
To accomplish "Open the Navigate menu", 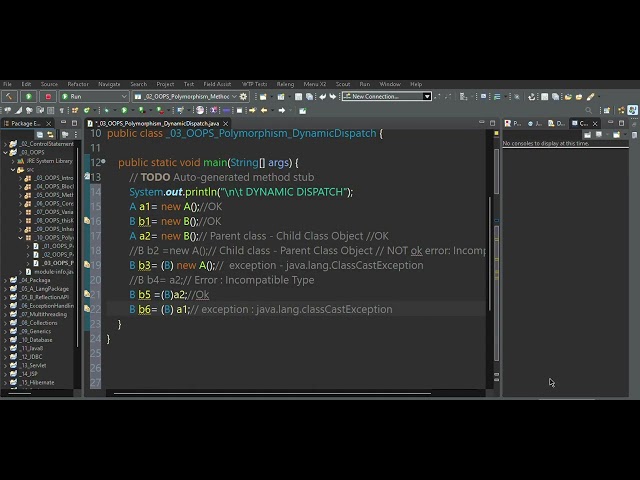I will pos(109,84).
